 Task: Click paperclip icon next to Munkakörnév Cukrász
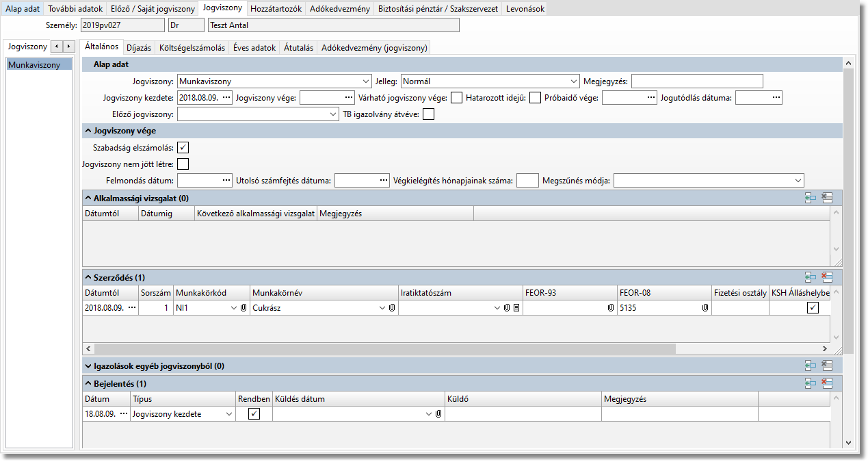pyautogui.click(x=393, y=308)
